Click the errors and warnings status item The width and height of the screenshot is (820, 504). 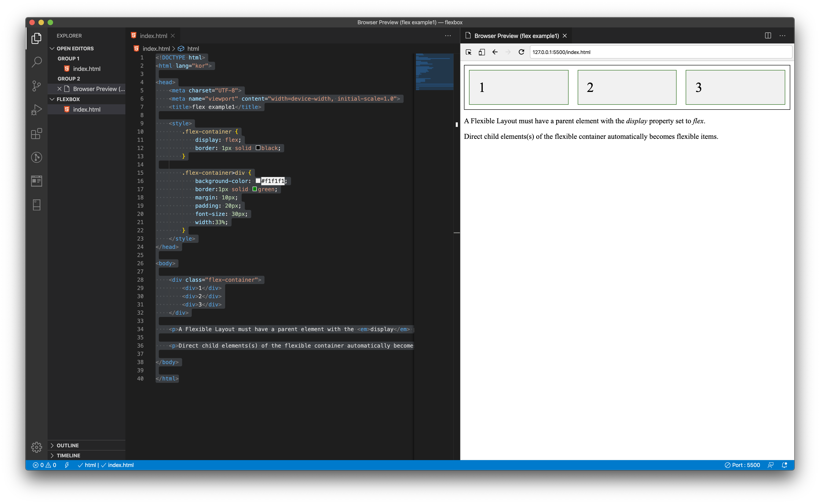[x=44, y=465]
